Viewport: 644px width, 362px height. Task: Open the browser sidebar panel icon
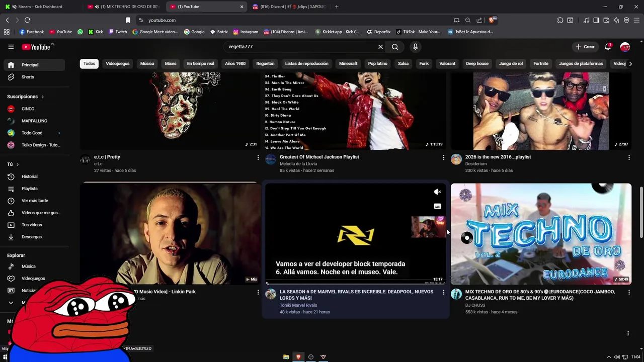pos(596,20)
